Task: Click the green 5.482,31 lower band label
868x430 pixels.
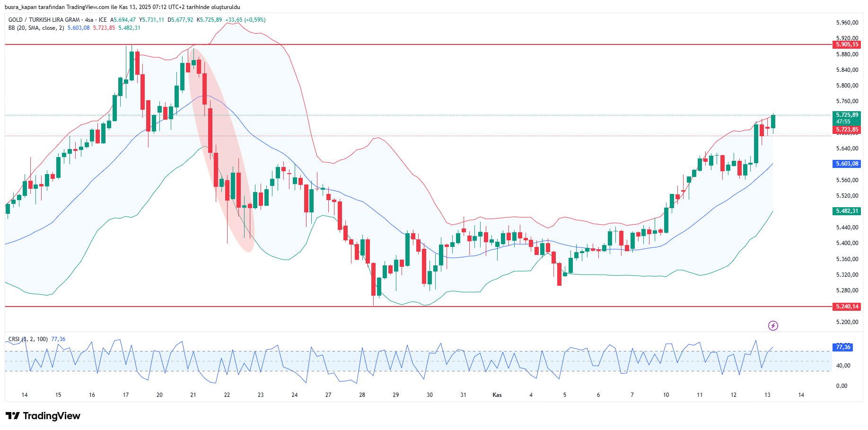Action: click(847, 211)
